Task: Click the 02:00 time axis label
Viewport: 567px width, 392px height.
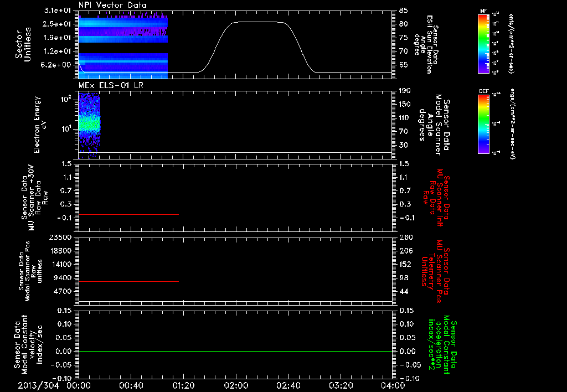Action: tap(236, 386)
